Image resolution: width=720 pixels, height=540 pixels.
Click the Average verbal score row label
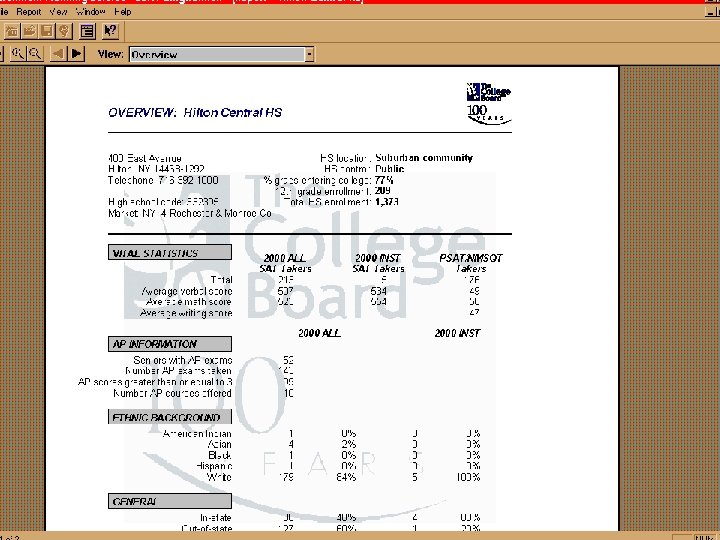pos(187,291)
